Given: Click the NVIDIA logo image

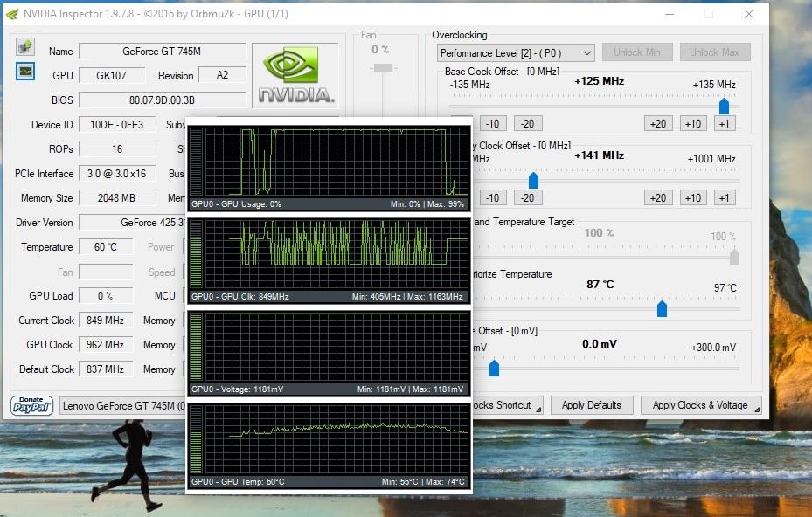Looking at the screenshot, I should coord(295,76).
